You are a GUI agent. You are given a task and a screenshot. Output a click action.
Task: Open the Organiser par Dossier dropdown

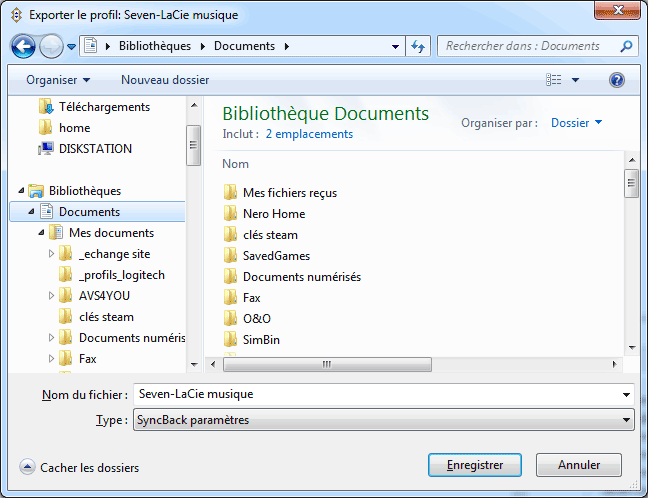577,123
